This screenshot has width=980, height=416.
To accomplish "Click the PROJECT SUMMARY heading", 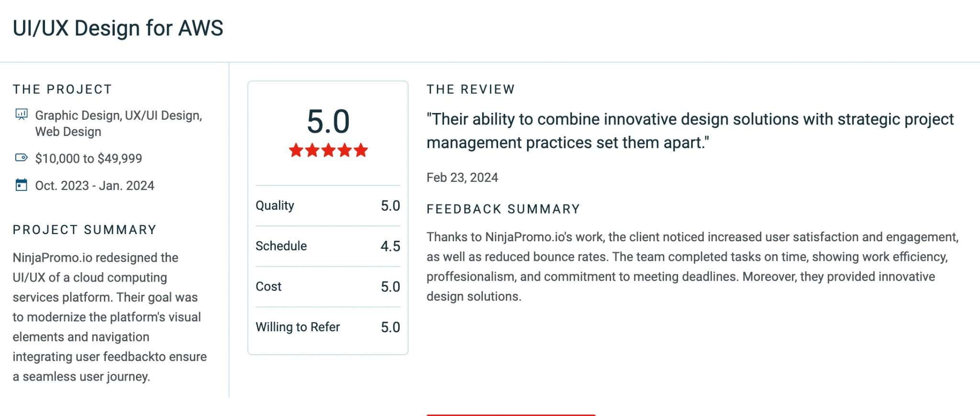I will [85, 230].
